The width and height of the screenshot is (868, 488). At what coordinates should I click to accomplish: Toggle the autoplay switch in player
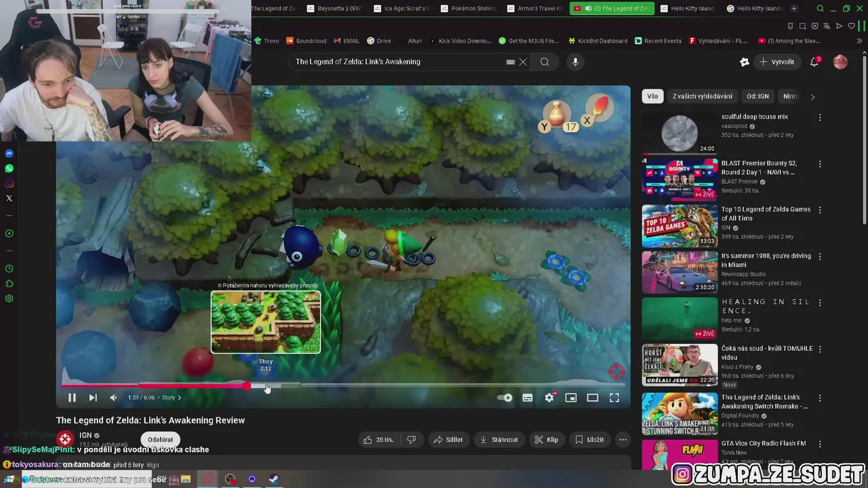(x=505, y=398)
